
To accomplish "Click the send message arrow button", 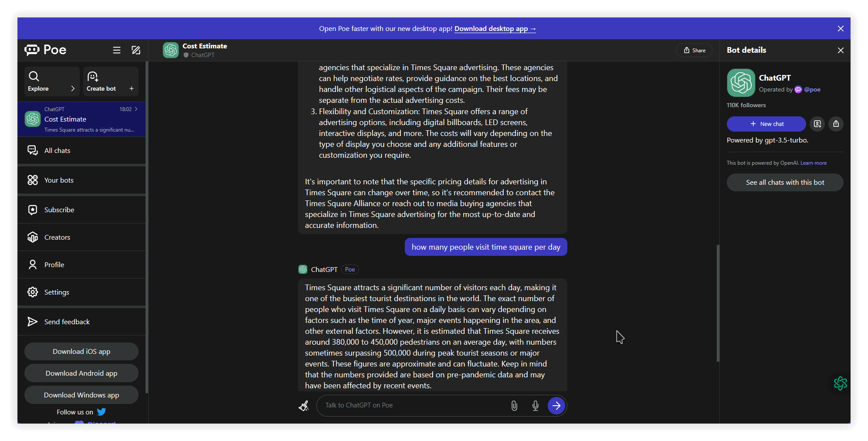I will [556, 406].
